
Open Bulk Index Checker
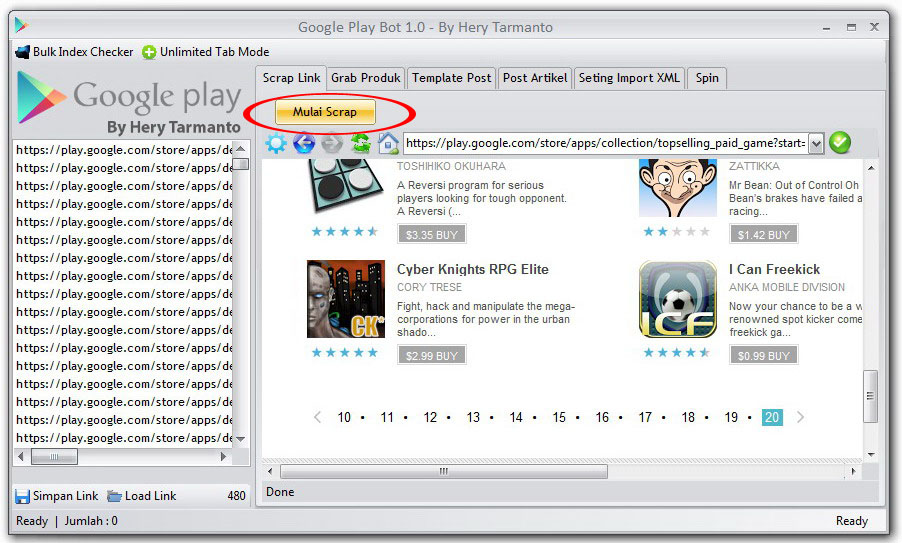click(75, 52)
